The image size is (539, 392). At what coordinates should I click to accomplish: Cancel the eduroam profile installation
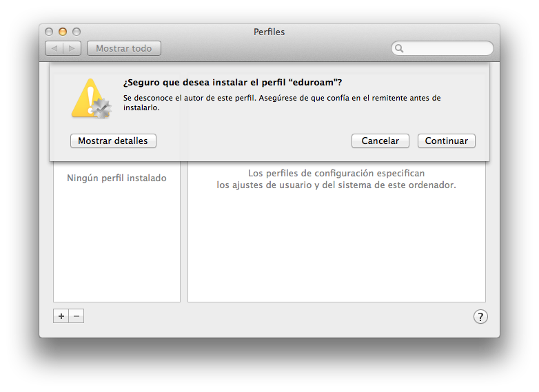point(380,141)
